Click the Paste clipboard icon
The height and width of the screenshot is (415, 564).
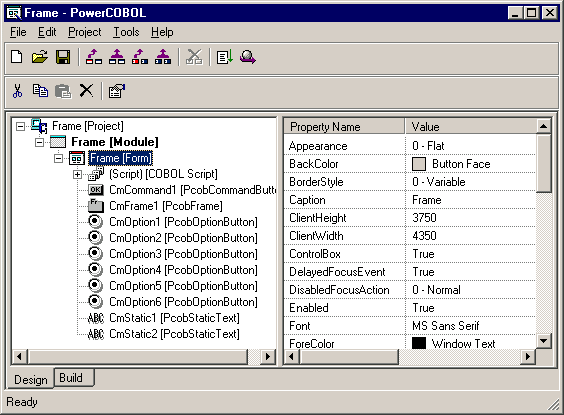[63, 91]
